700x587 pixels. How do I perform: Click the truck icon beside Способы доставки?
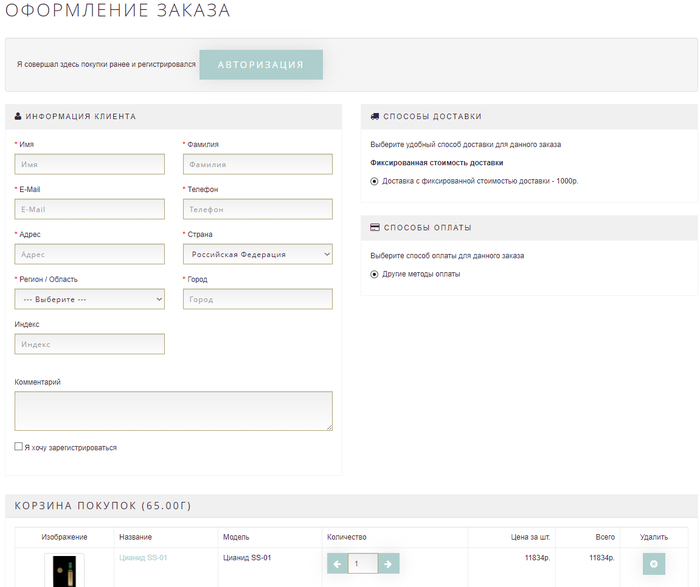[375, 116]
